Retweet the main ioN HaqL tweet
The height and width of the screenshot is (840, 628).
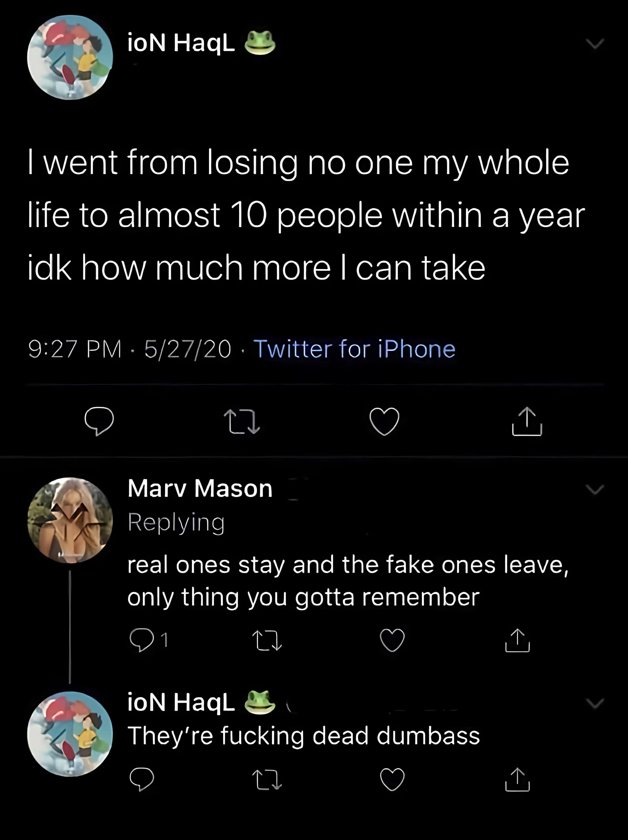[x=242, y=421]
